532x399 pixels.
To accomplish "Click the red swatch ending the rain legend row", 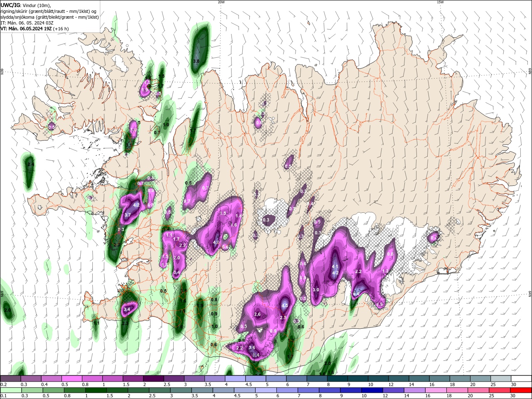I will (521, 390).
